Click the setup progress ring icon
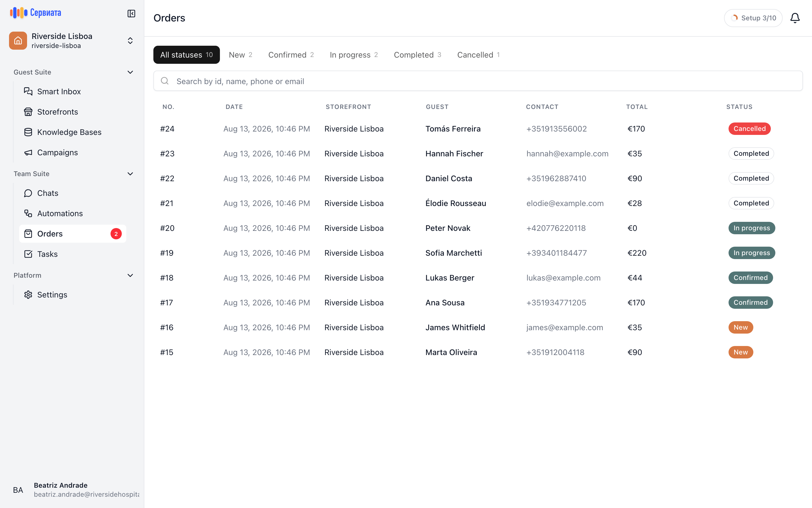This screenshot has width=812, height=508. point(734,18)
